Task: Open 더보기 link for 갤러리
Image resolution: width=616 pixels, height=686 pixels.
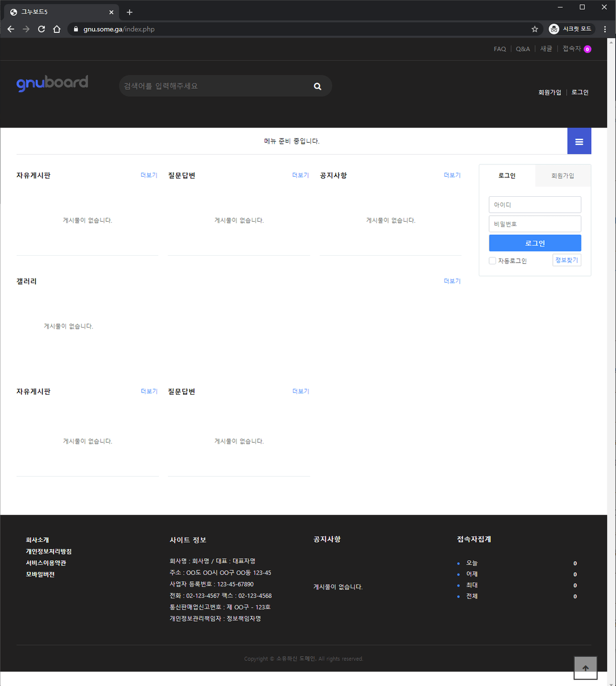Action: click(x=452, y=281)
